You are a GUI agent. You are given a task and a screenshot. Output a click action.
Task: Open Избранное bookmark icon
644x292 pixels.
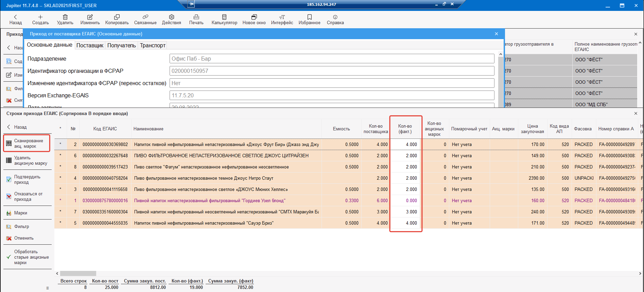[310, 17]
